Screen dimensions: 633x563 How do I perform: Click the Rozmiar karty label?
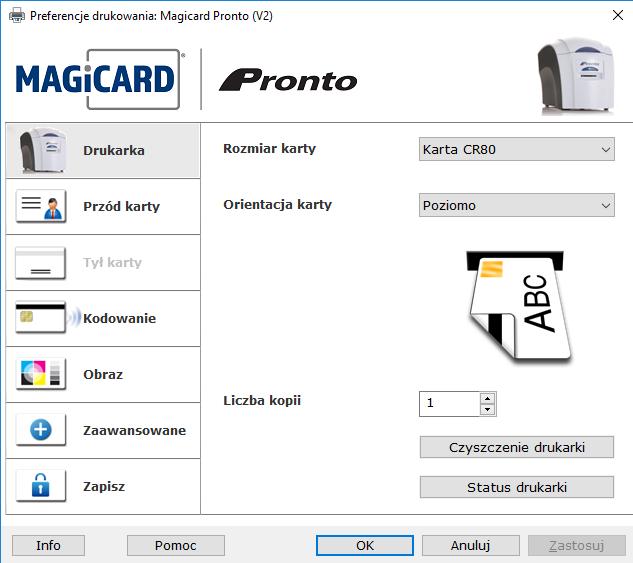point(269,149)
